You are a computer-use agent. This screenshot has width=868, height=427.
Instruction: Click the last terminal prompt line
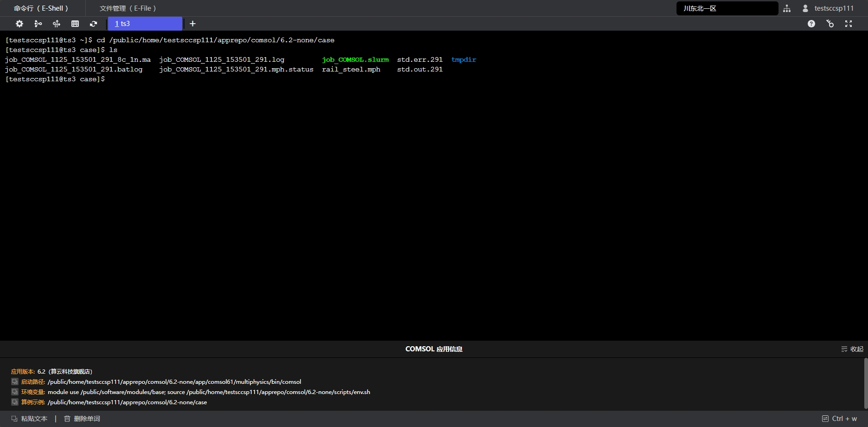coord(55,79)
